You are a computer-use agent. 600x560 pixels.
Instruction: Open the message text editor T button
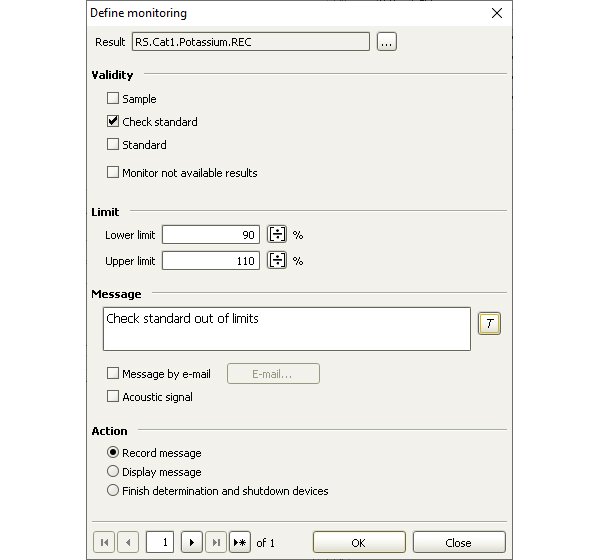pos(489,324)
